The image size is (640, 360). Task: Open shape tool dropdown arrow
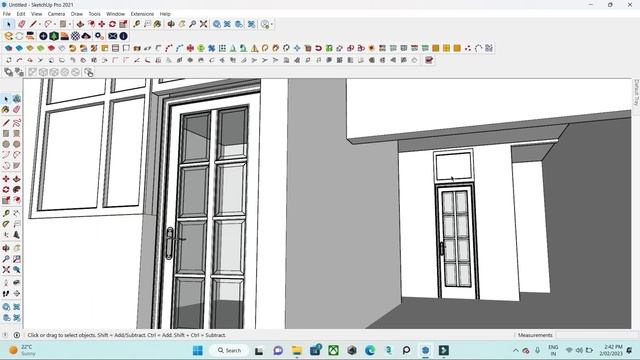coord(69,24)
